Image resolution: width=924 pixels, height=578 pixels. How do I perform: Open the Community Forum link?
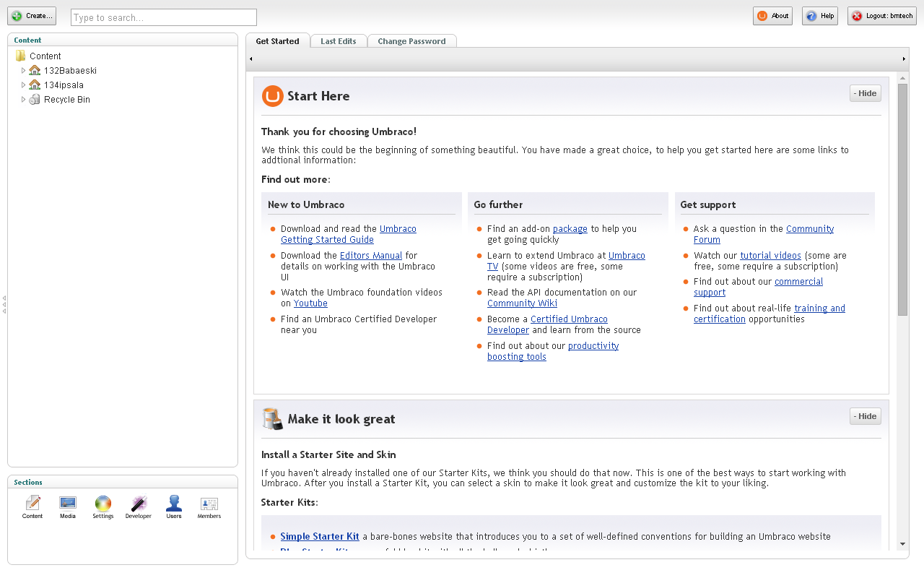point(764,234)
